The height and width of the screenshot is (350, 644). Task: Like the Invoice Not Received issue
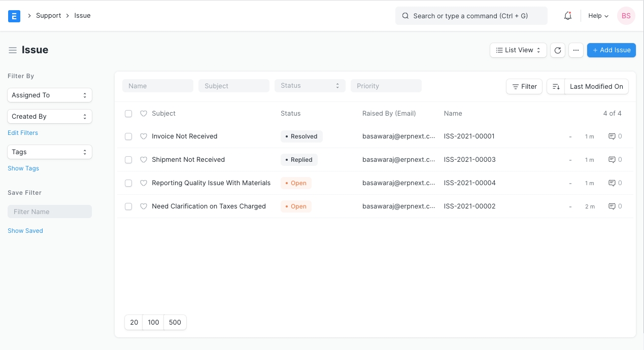pos(143,136)
